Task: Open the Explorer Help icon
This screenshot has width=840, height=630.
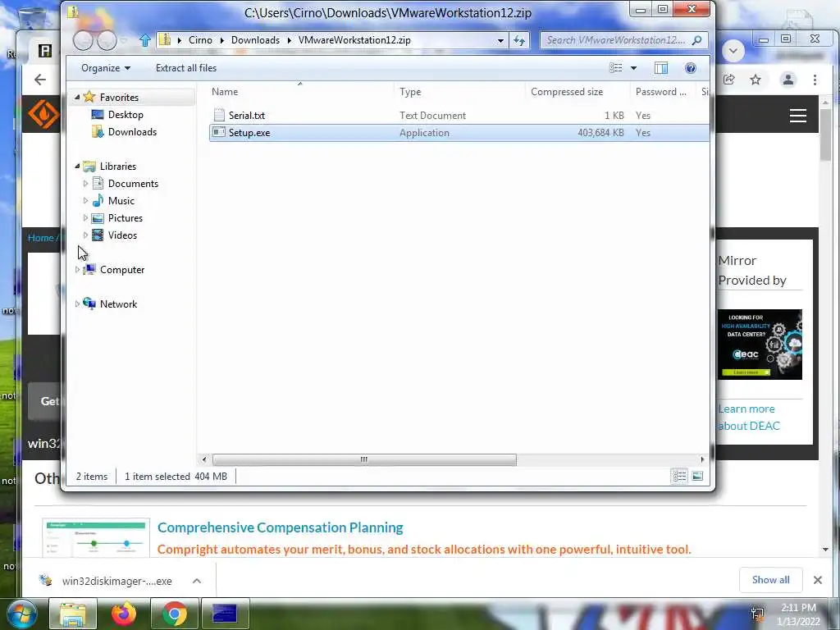Action: pos(691,68)
